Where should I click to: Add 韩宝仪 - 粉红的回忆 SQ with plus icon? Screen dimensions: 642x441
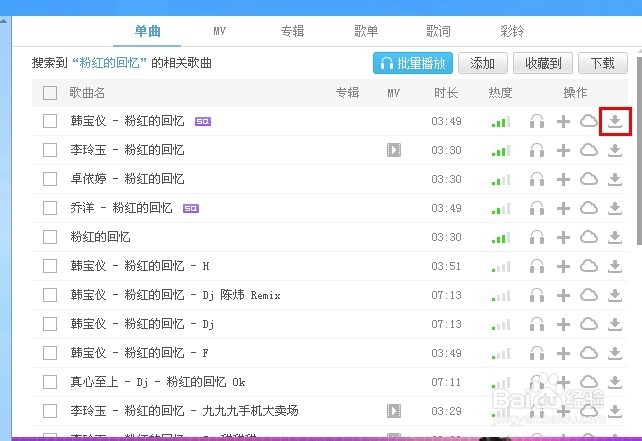[x=563, y=121]
